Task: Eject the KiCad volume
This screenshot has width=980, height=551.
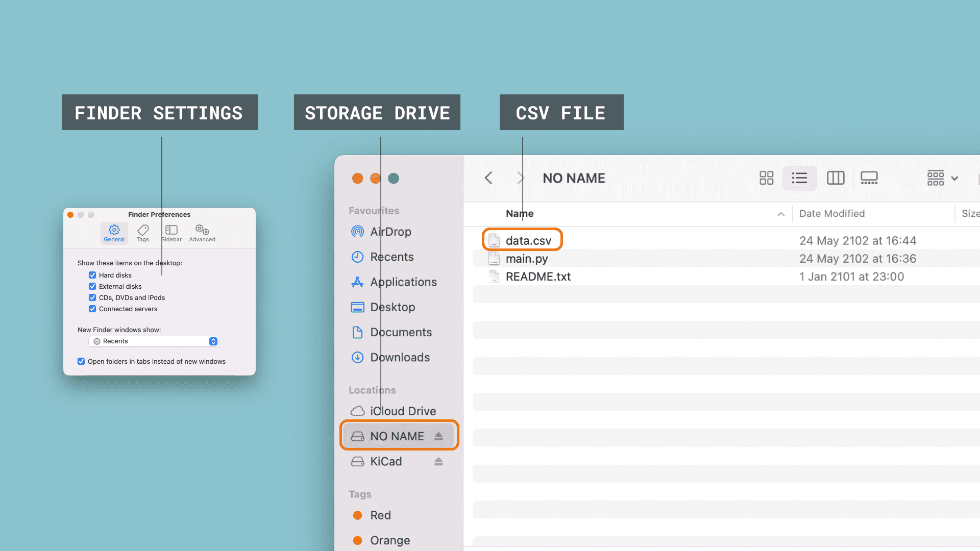Action: [438, 462]
